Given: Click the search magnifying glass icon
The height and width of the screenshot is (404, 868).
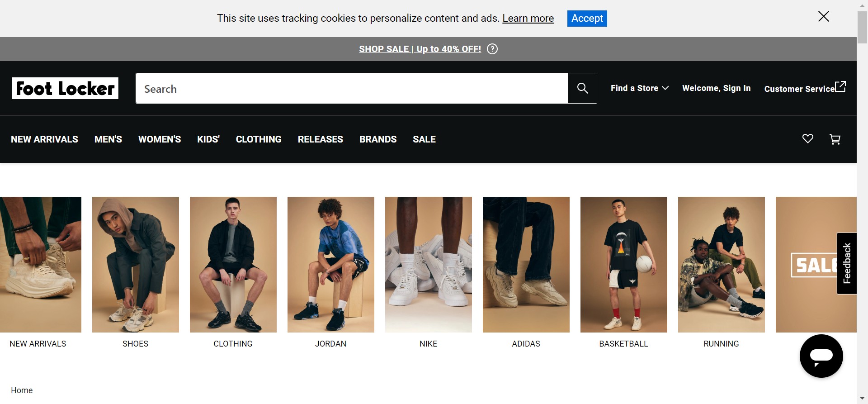Looking at the screenshot, I should [x=582, y=88].
